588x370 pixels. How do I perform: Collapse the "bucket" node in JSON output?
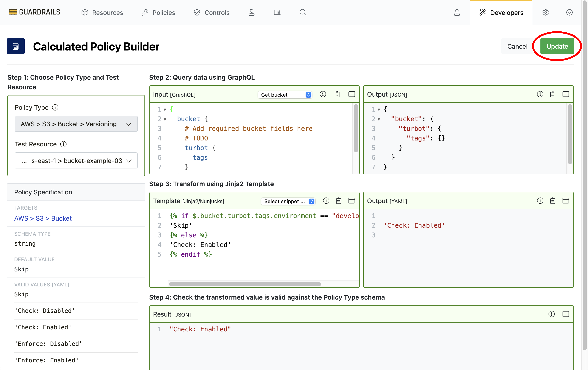pyautogui.click(x=379, y=119)
